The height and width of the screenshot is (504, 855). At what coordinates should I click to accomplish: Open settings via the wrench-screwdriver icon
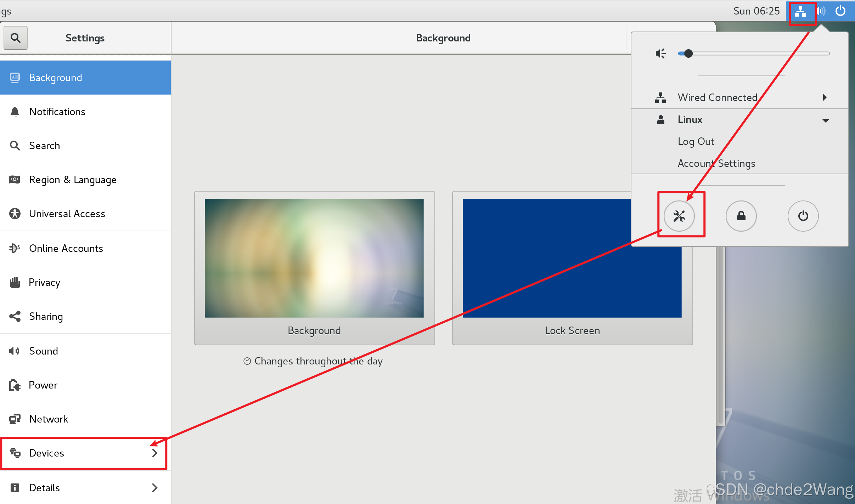[x=679, y=216]
